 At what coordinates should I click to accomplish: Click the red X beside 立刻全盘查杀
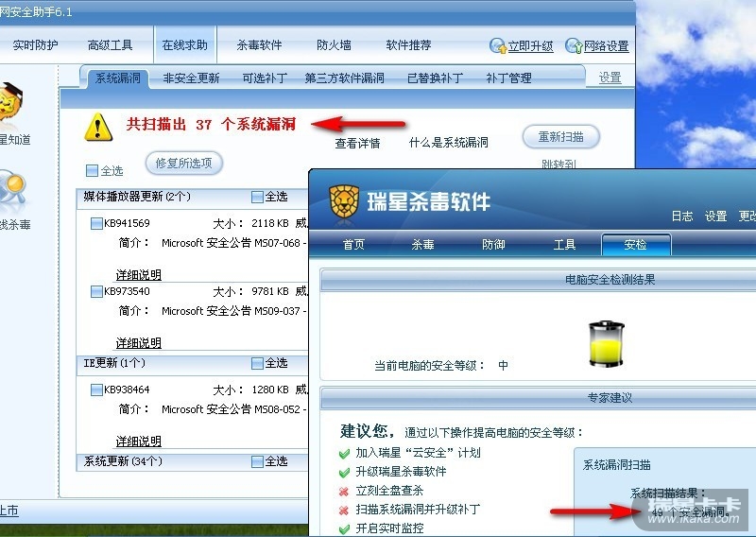pyautogui.click(x=344, y=492)
